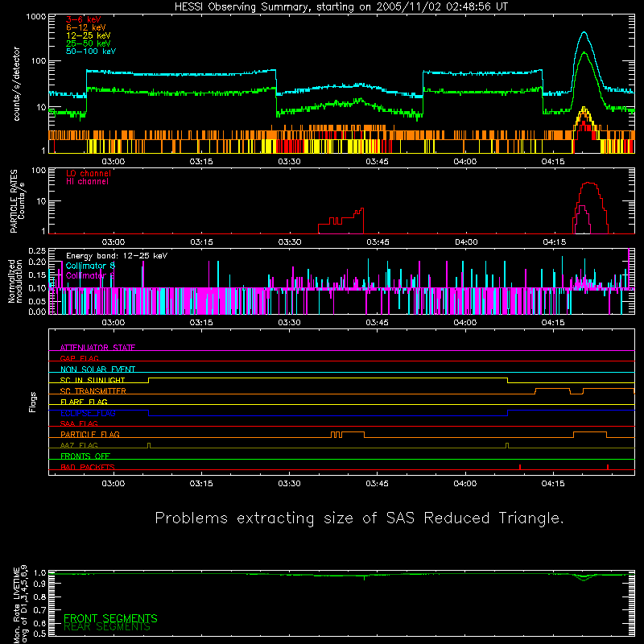Click the Energy band: 12-25 keV label
The width and height of the screenshot is (644, 644).
117,256
